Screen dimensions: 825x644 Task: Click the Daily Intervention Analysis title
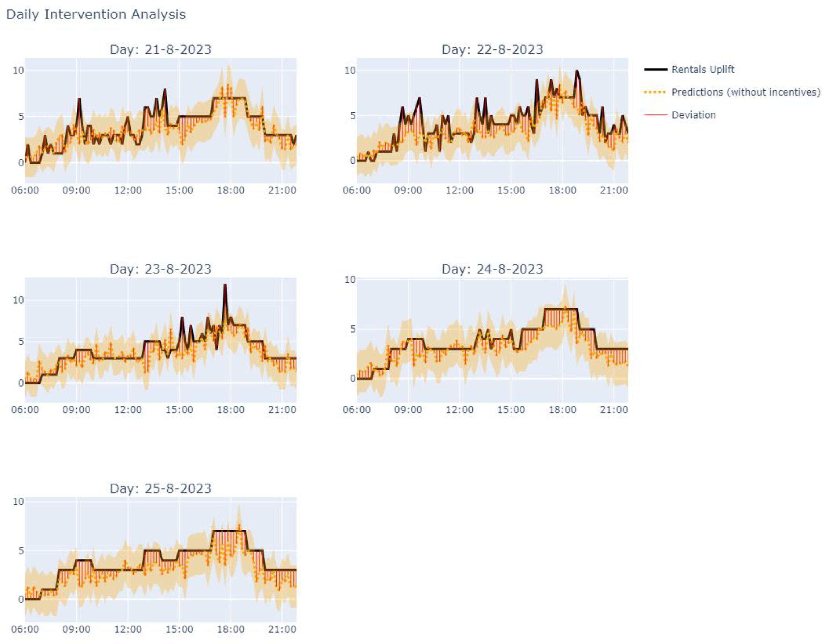point(96,14)
